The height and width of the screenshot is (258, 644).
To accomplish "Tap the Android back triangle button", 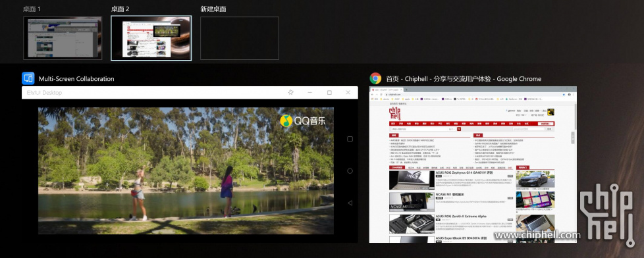I will pos(350,203).
